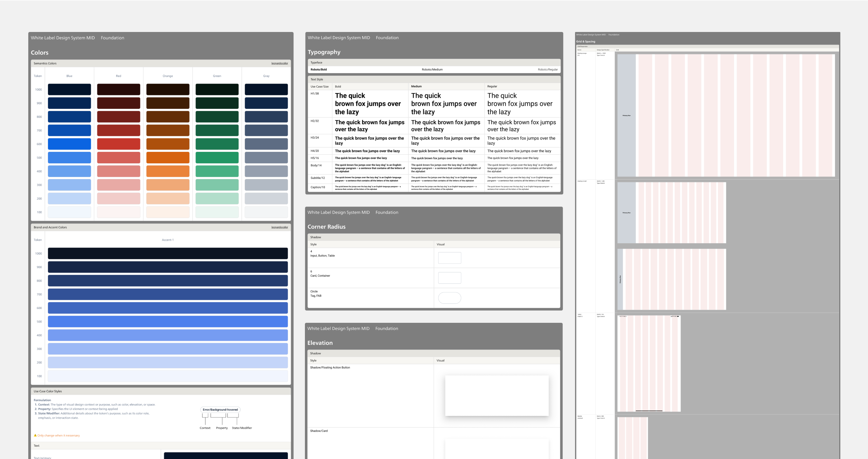Click the Typography frame title
The width and height of the screenshot is (868, 459).
point(324,52)
